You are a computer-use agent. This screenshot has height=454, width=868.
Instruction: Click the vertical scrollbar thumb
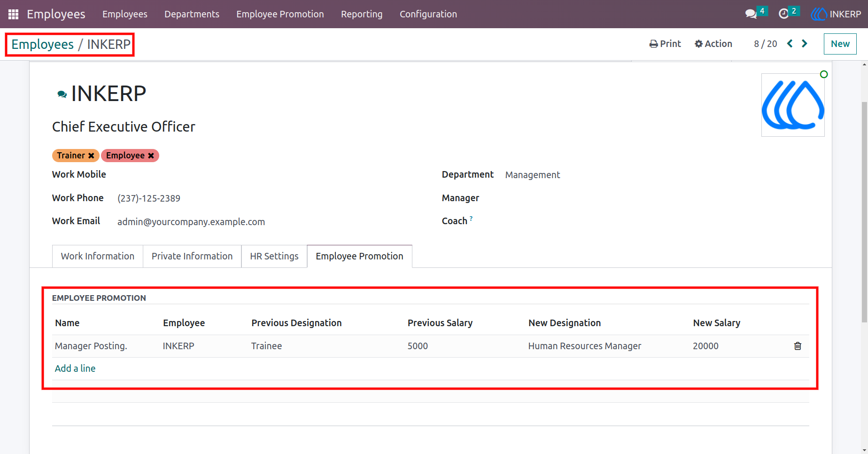click(x=864, y=211)
